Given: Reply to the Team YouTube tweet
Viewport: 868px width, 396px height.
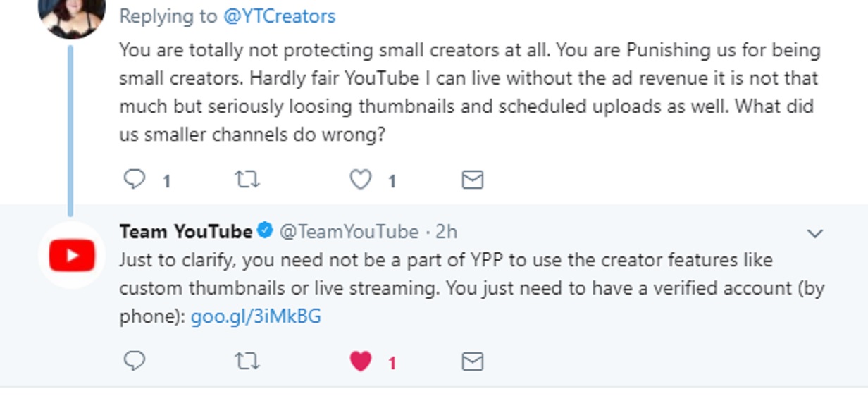Looking at the screenshot, I should (135, 361).
